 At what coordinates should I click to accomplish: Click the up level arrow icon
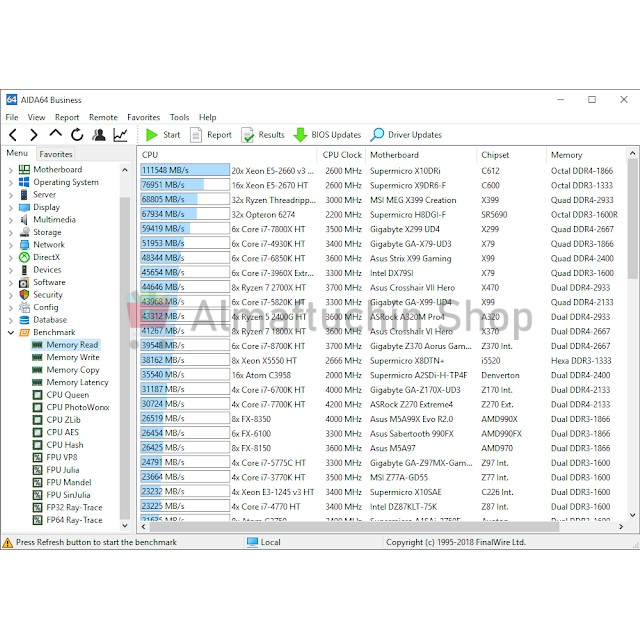[55, 134]
